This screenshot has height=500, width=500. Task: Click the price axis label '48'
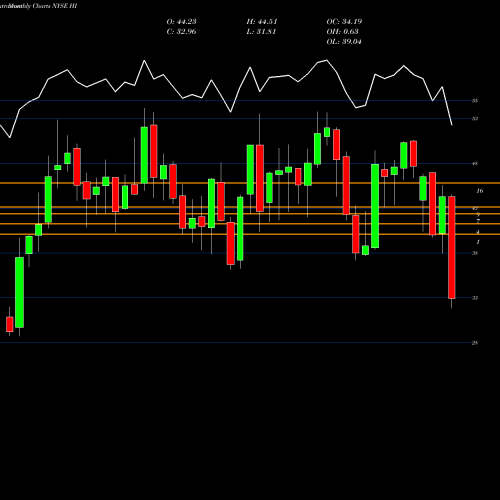click(475, 164)
